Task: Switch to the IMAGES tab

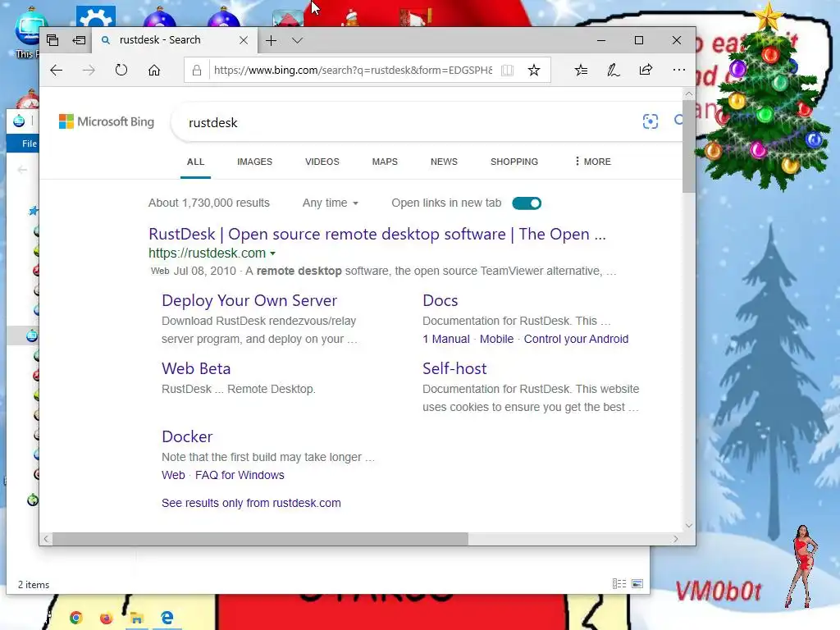Action: (x=254, y=162)
